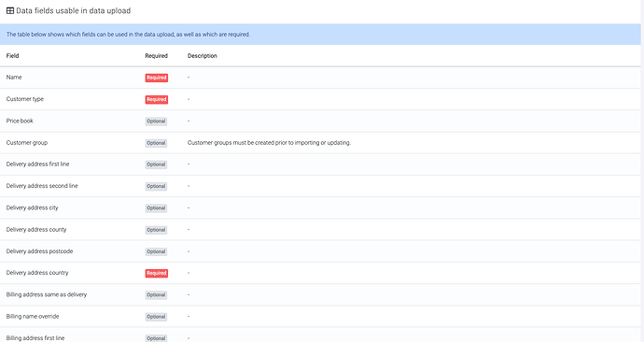Screen dimensions: 644x342
Task: Select Billing address first line label
Action: (35, 338)
